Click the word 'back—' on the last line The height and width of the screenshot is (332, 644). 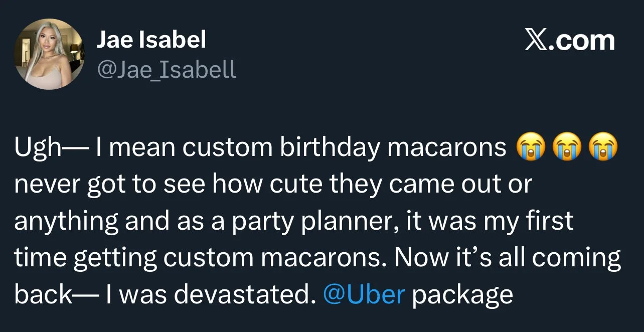(52, 294)
